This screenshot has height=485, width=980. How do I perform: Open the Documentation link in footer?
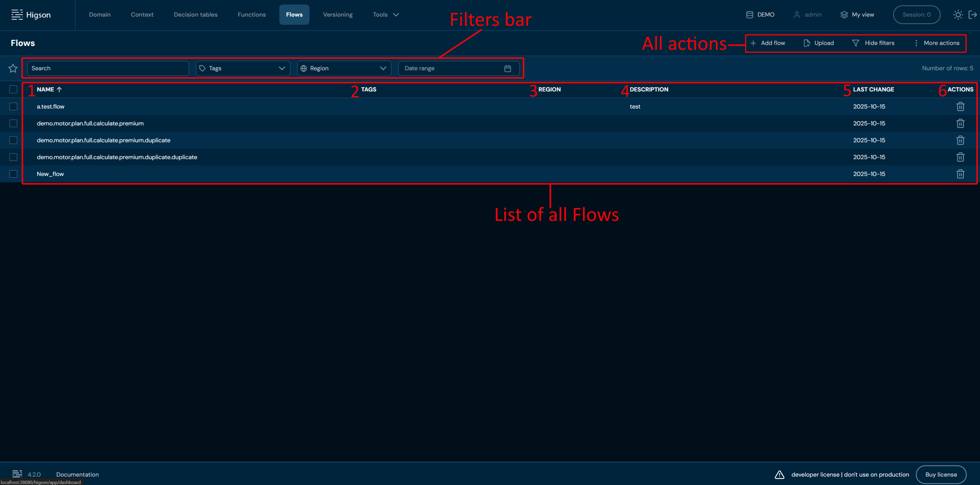[x=77, y=474]
